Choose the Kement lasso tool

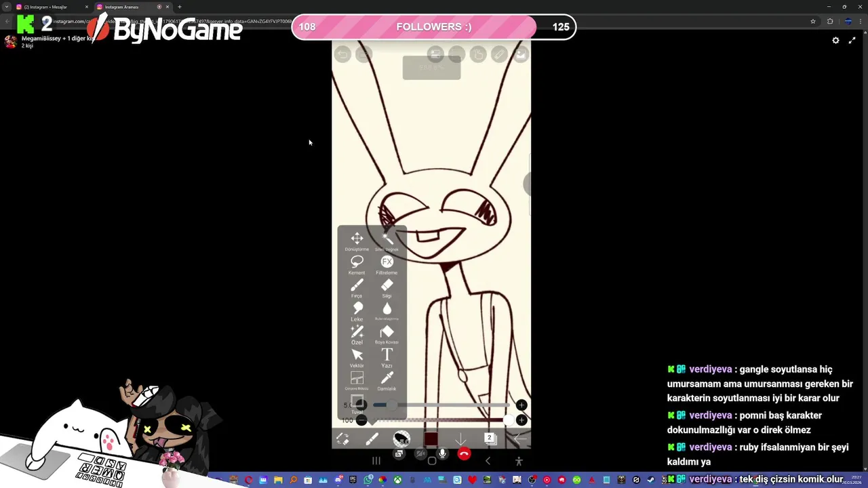(357, 264)
